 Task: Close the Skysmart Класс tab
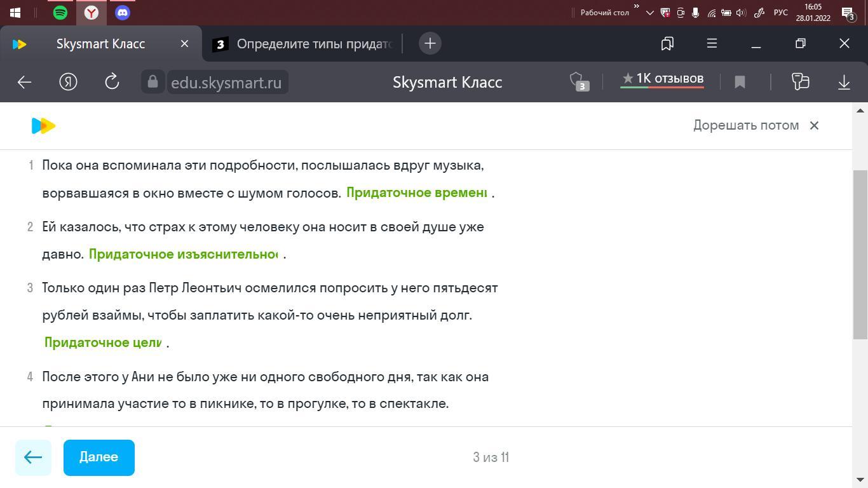[184, 43]
